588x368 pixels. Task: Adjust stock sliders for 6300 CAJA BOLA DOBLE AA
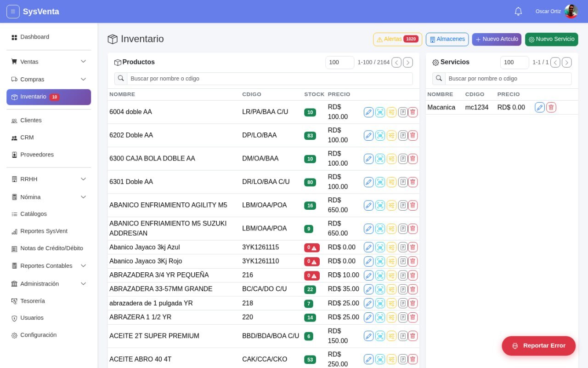click(391, 159)
